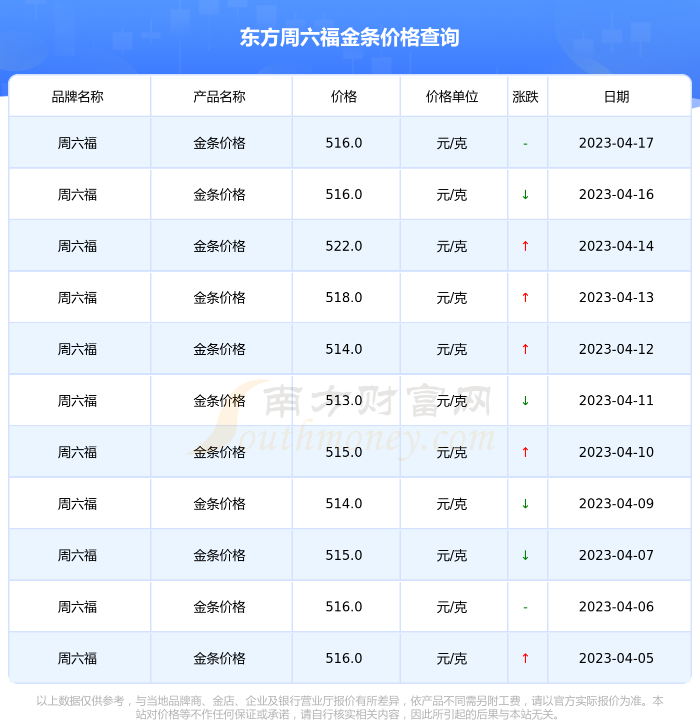The height and width of the screenshot is (728, 700).
Task: Click the red up arrow for 2023-04-14
Action: 525,246
